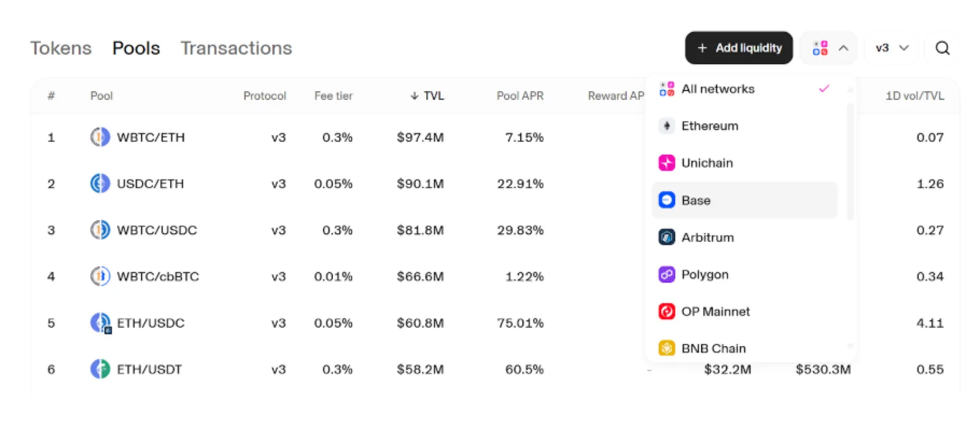Viewport: 980px width, 443px height.
Task: Open the USDC/ETH pool name
Action: click(150, 184)
